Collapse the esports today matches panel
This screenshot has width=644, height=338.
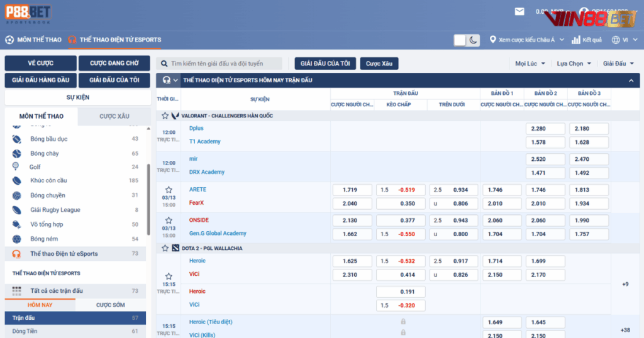(x=630, y=80)
